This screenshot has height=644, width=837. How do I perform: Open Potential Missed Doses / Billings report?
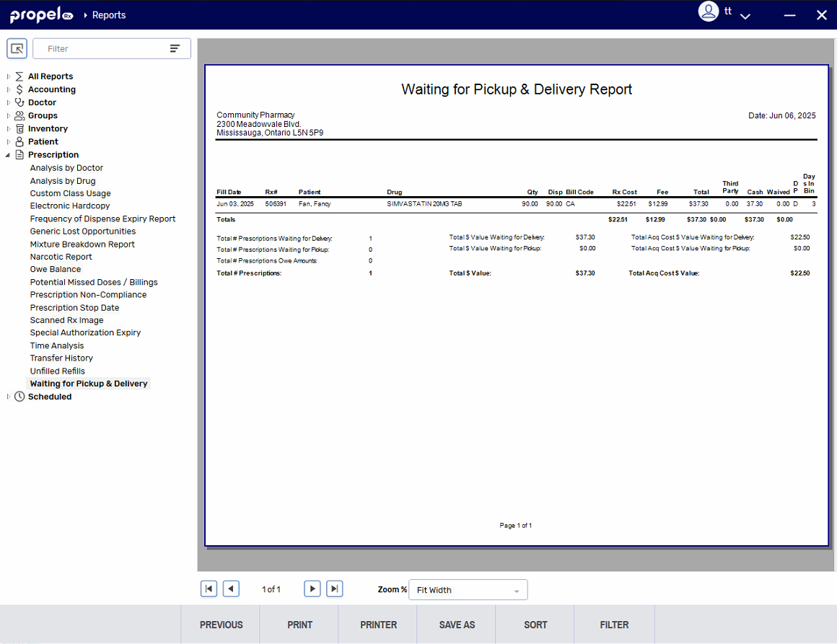tap(94, 282)
